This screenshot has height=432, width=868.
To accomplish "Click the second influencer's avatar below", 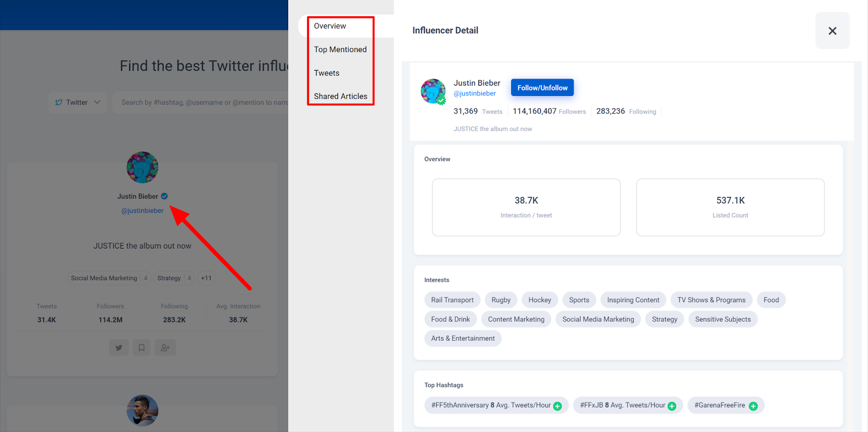I will point(142,410).
